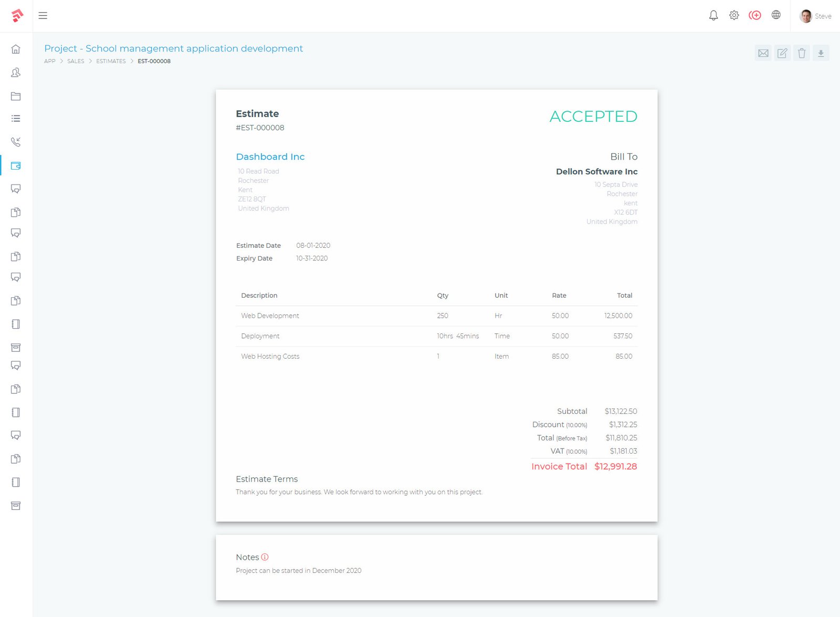Delete the estimate using trash icon

coord(801,53)
